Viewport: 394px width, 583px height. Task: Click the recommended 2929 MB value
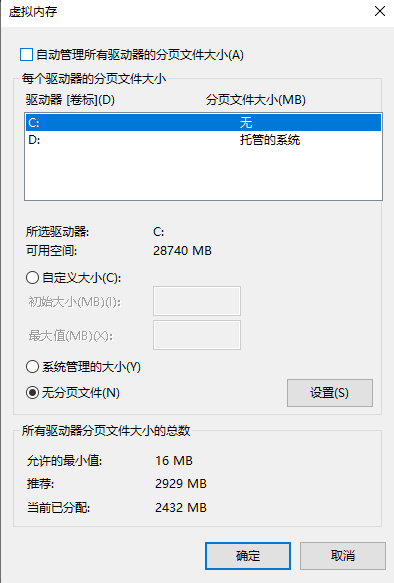tap(181, 484)
